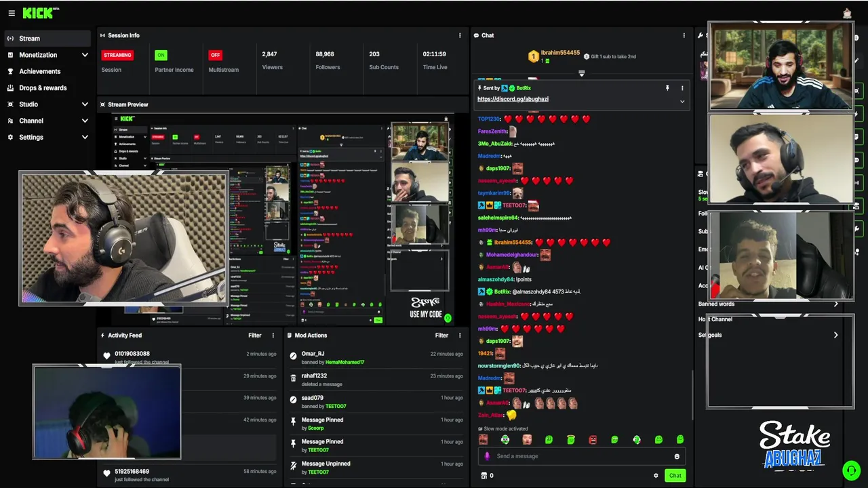This screenshot has height=488, width=868.
Task: Insert the red angry-face emote
Action: (x=593, y=440)
